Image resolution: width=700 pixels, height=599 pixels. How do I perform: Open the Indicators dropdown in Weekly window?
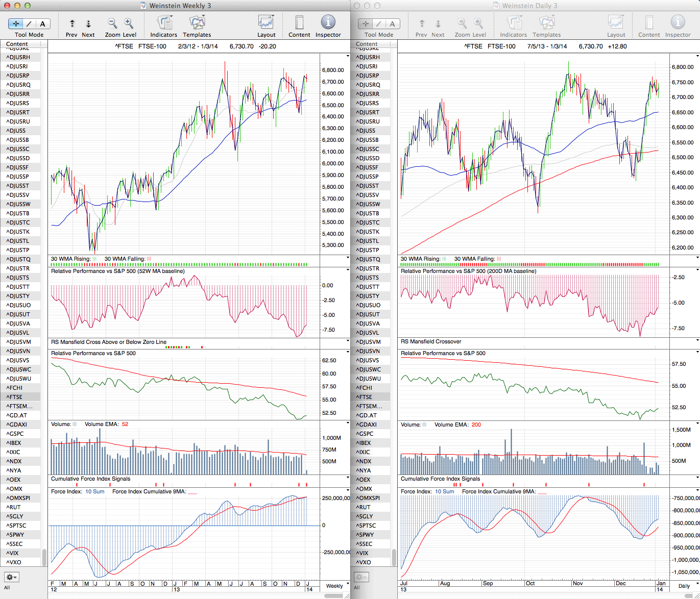[164, 22]
